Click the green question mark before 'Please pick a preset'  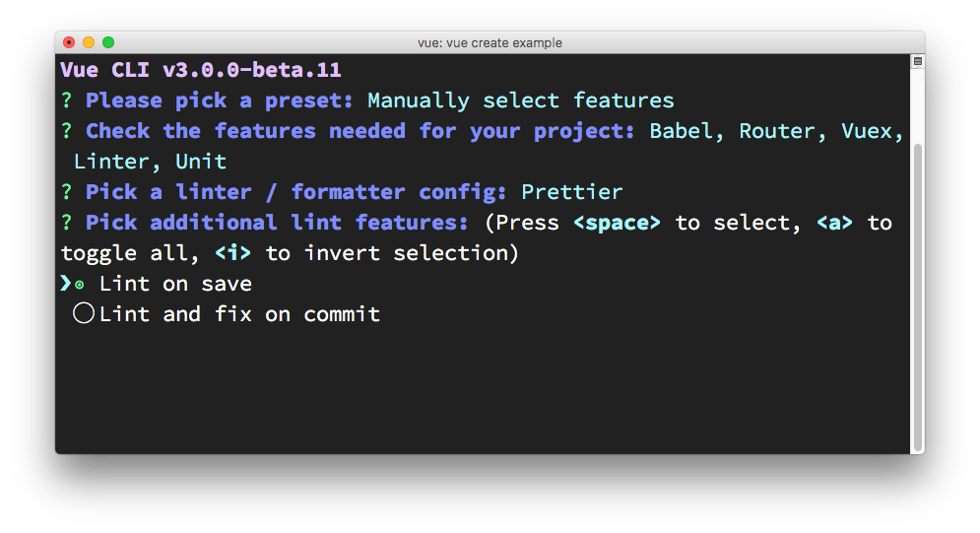pyautogui.click(x=67, y=100)
